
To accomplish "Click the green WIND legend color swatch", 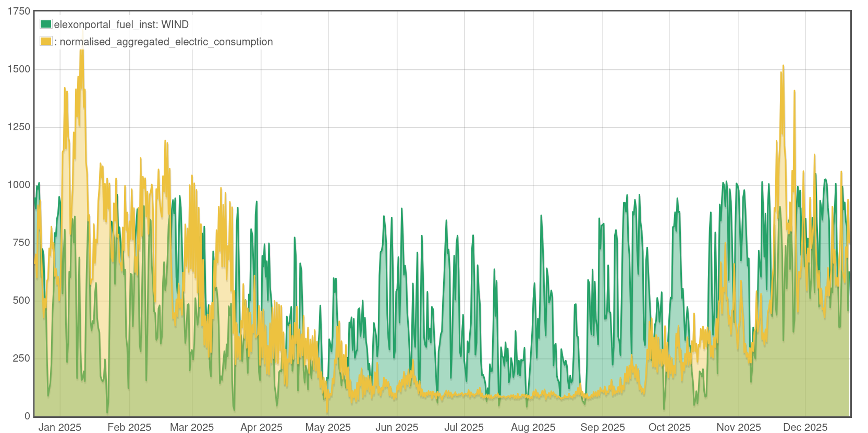I will point(46,24).
